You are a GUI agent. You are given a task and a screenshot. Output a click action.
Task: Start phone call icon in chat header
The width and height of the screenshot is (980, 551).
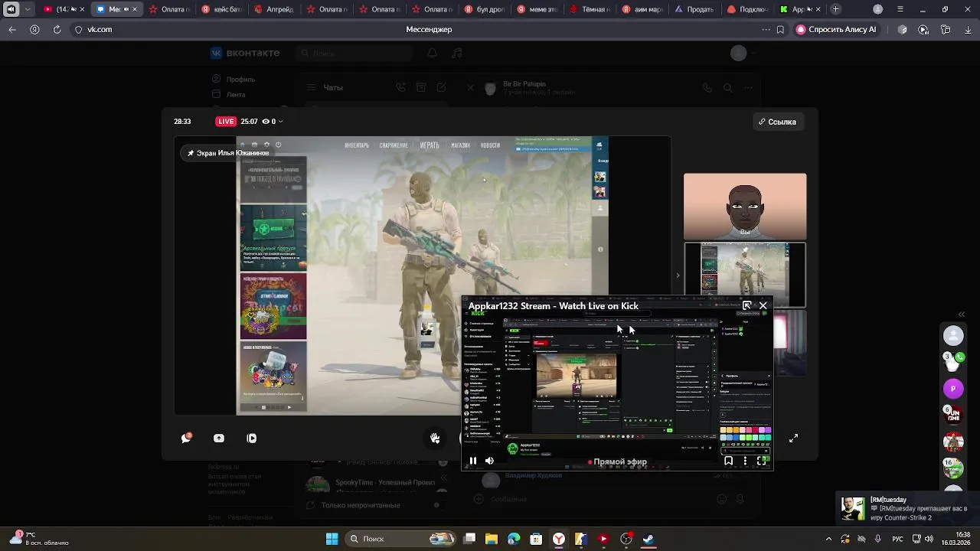coord(707,88)
